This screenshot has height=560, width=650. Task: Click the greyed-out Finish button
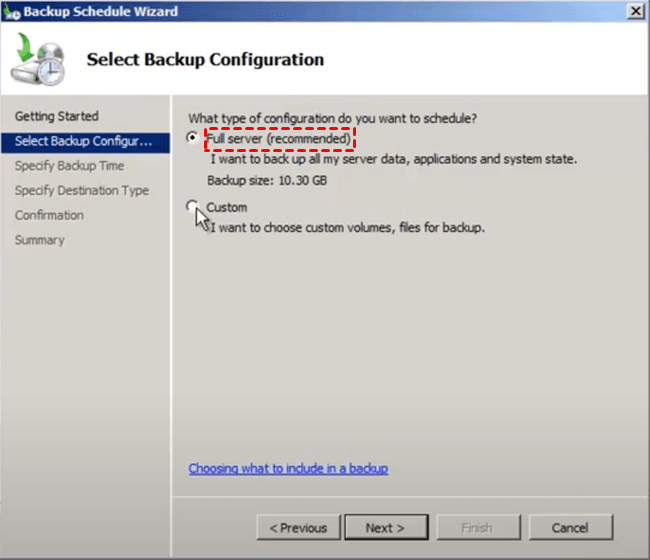click(476, 527)
